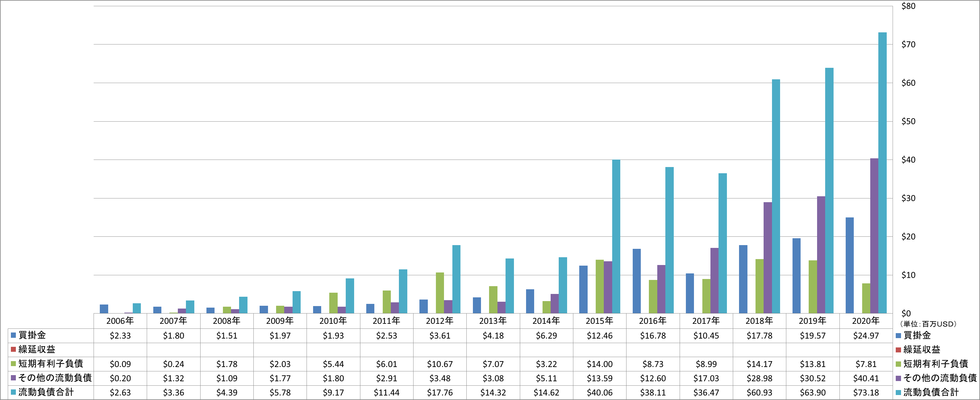Click the 2020年 column header
Screen dimensions: 980x400
pyautogui.click(x=866, y=321)
